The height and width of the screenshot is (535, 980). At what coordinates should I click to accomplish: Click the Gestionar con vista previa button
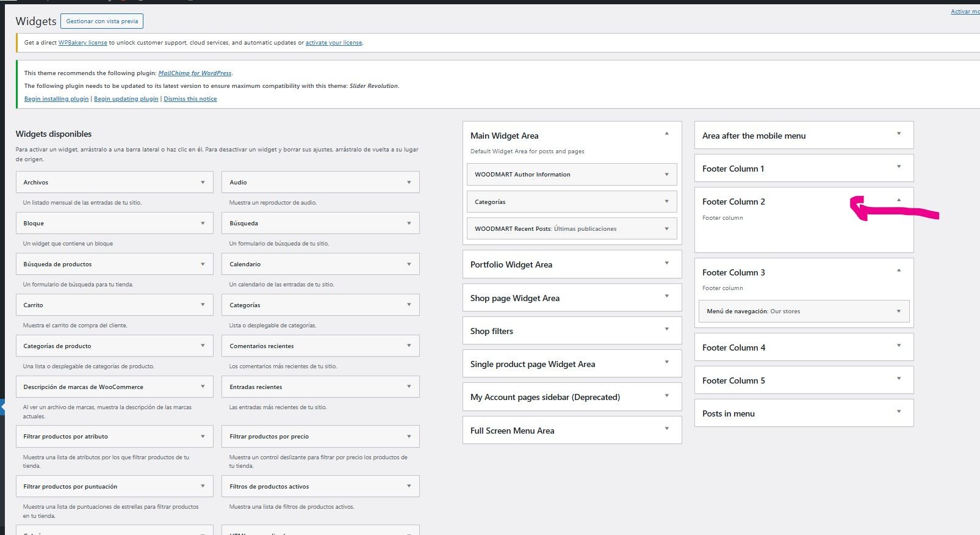pos(102,21)
